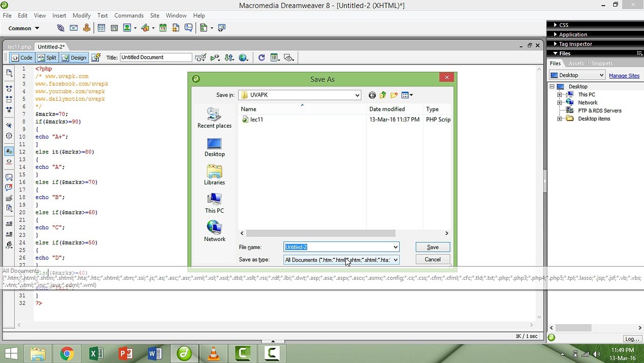The height and width of the screenshot is (363, 644).
Task: Go to Libraries in Save As dialog
Action: (x=215, y=175)
